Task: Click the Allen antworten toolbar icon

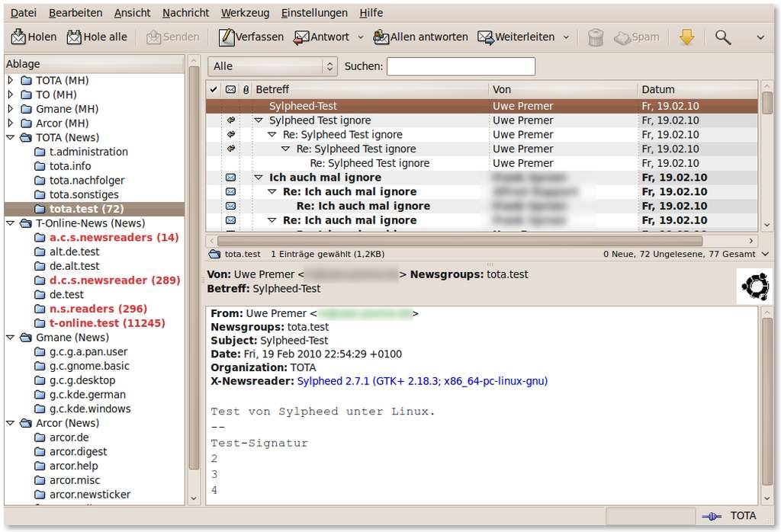Action: tap(381, 37)
